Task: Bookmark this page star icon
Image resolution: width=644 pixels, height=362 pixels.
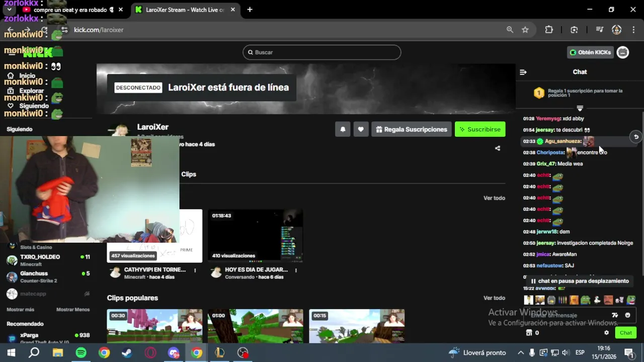Action: pos(525,30)
